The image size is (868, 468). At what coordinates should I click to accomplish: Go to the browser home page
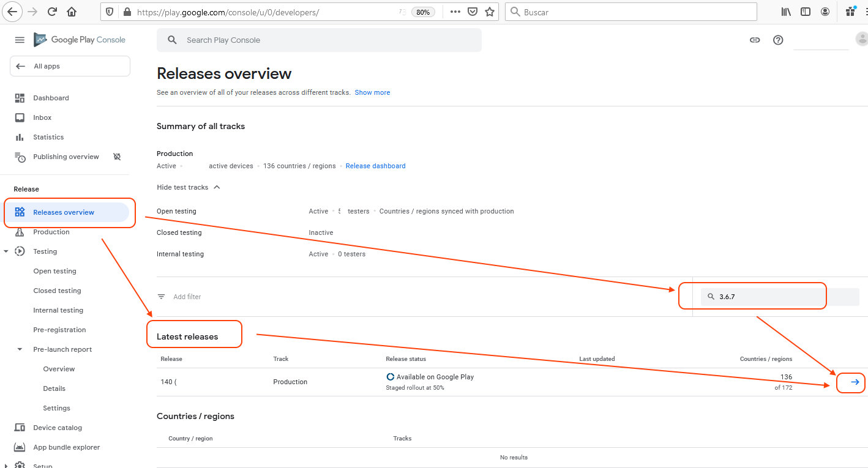coord(72,12)
